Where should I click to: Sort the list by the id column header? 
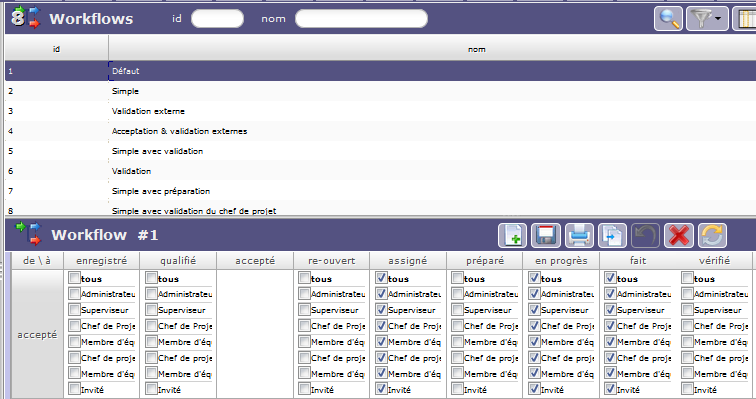point(56,49)
